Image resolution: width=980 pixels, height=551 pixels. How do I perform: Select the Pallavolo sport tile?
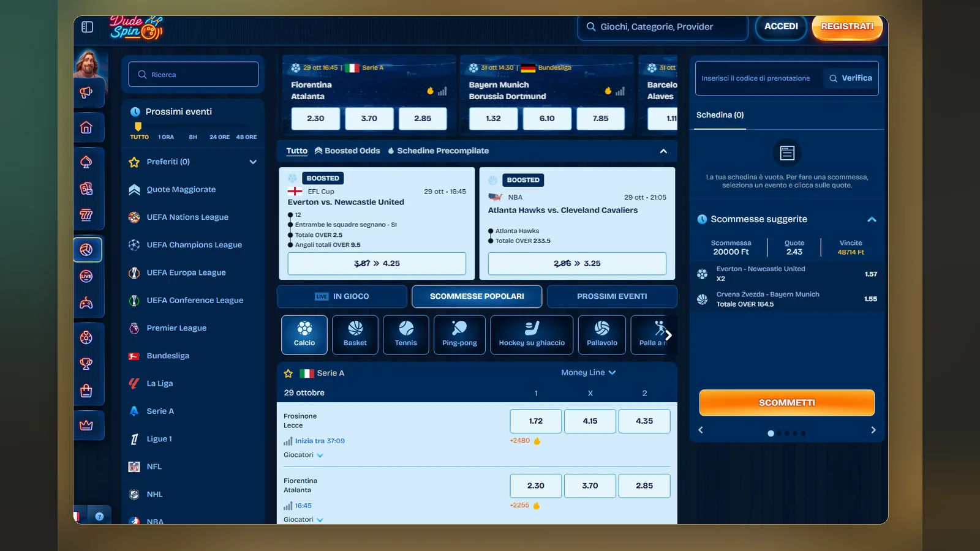[602, 335]
